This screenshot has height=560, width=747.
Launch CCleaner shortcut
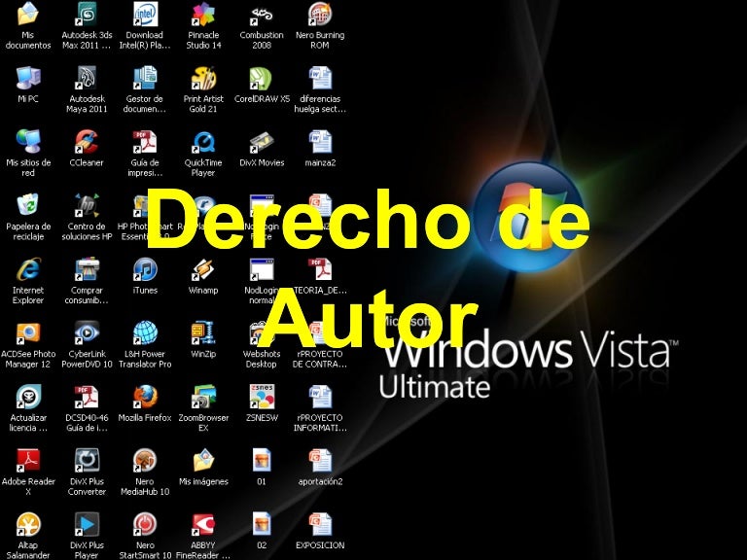point(87,142)
